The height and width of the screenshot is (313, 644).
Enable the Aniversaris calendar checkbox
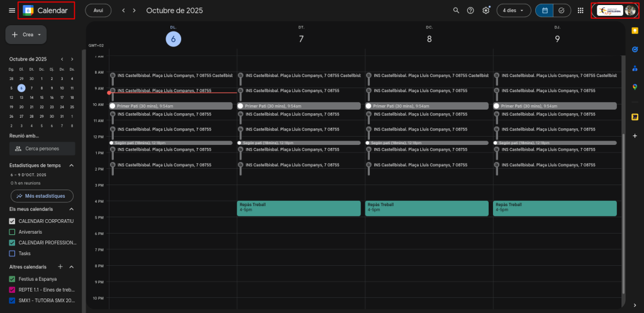click(x=12, y=232)
